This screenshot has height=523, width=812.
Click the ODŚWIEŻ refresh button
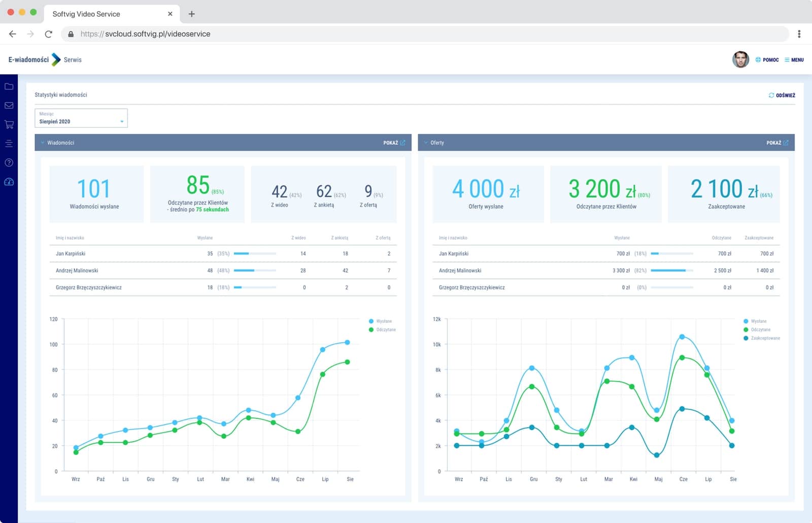pyautogui.click(x=782, y=95)
